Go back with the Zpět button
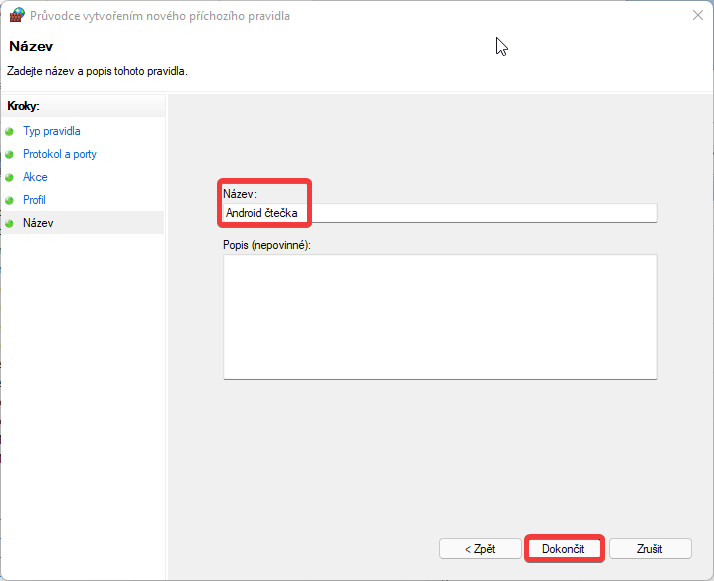 click(480, 549)
